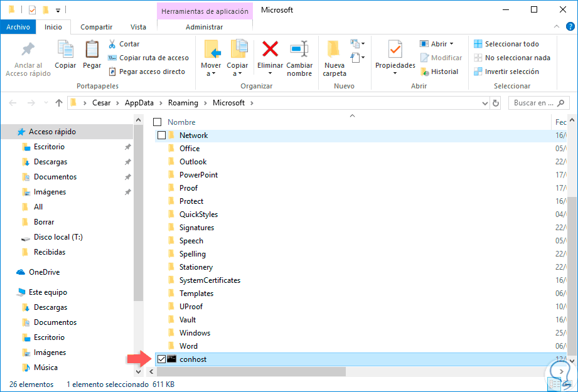This screenshot has height=392, width=578.
Task: Open the Archivo menu
Action: [x=18, y=27]
